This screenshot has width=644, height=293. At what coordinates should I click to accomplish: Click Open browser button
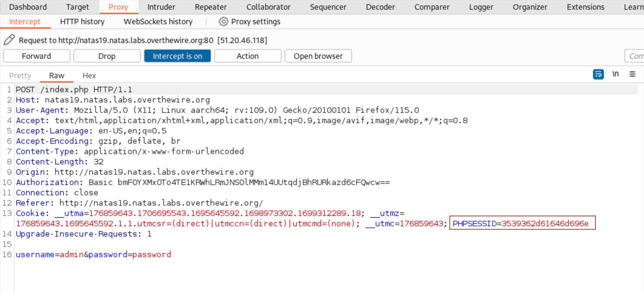pyautogui.click(x=318, y=56)
